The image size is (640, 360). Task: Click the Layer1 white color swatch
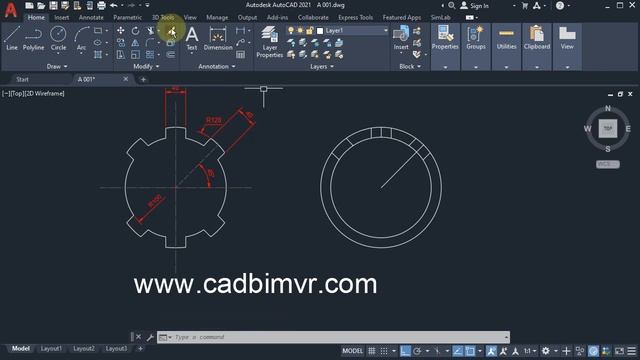320,31
